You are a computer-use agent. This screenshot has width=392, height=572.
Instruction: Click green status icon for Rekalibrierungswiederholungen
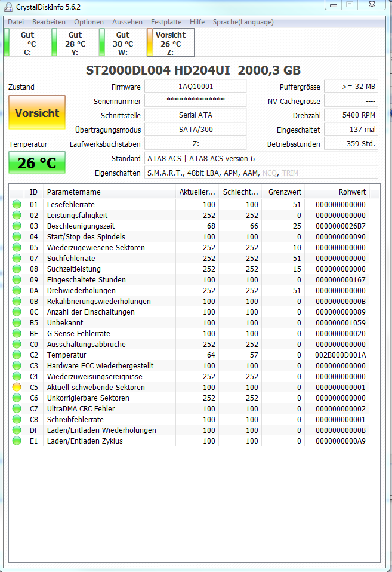point(17,301)
